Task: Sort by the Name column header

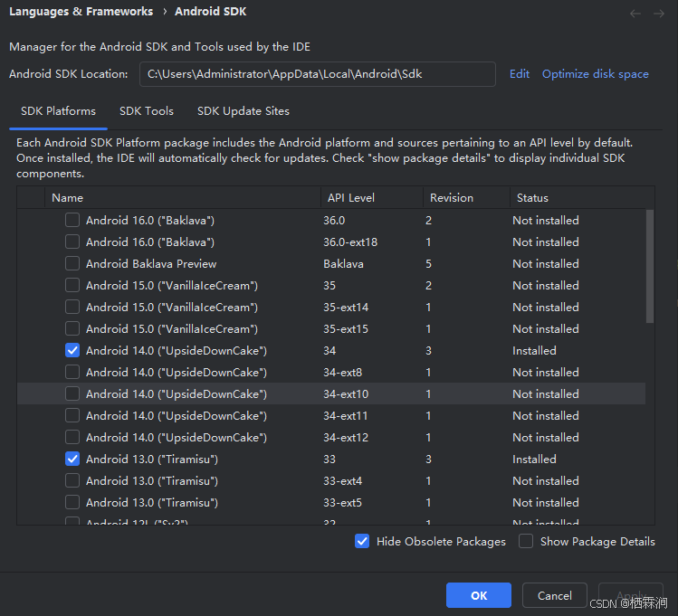Action: coord(183,198)
